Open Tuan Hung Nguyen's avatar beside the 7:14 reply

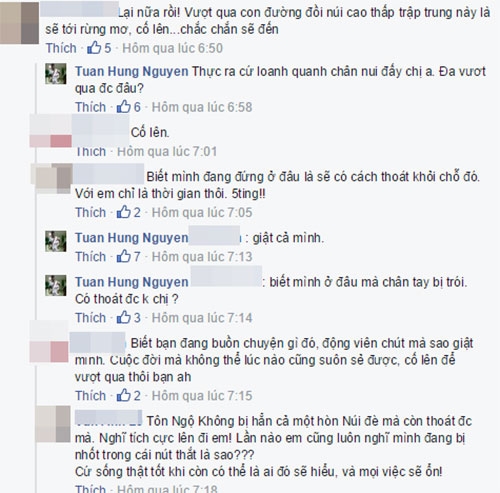tap(56, 285)
